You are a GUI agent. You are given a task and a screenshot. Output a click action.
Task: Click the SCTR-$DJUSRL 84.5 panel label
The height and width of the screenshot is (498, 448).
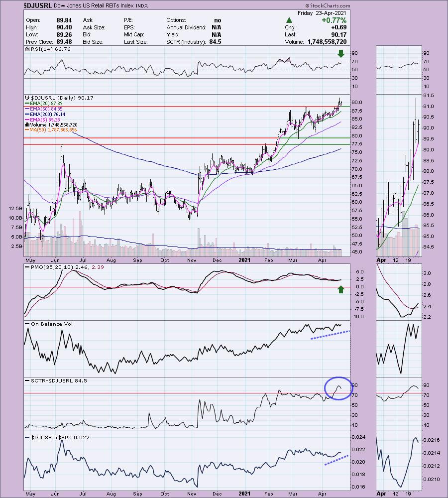(x=59, y=380)
